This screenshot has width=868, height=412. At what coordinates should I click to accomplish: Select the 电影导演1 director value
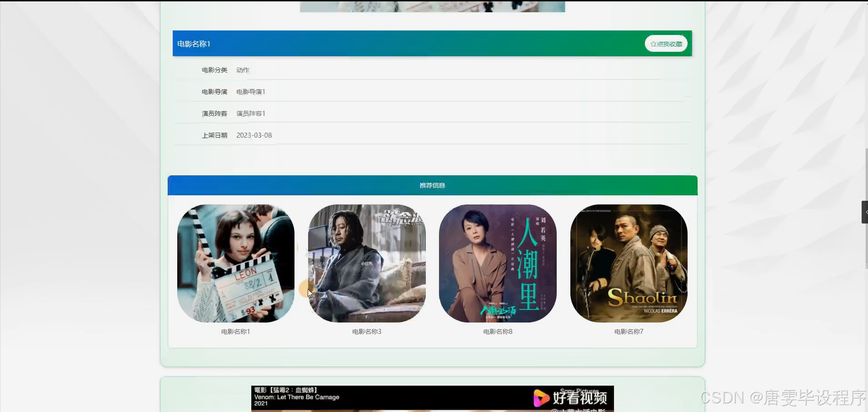click(x=250, y=92)
